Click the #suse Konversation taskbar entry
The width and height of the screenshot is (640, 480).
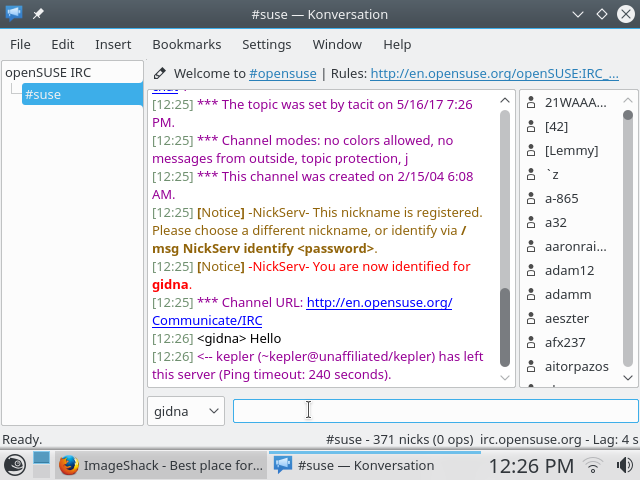tap(374, 465)
